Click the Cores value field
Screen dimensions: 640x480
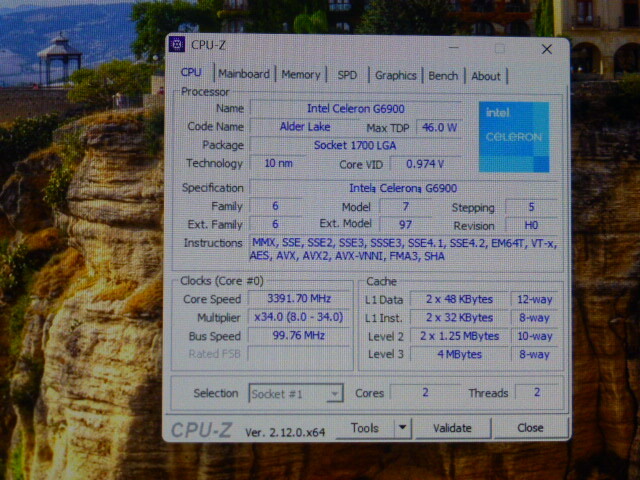point(425,392)
